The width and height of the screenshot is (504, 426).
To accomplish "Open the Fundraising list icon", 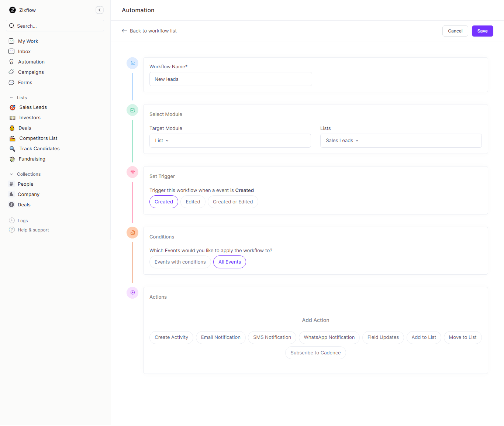I will pos(12,159).
